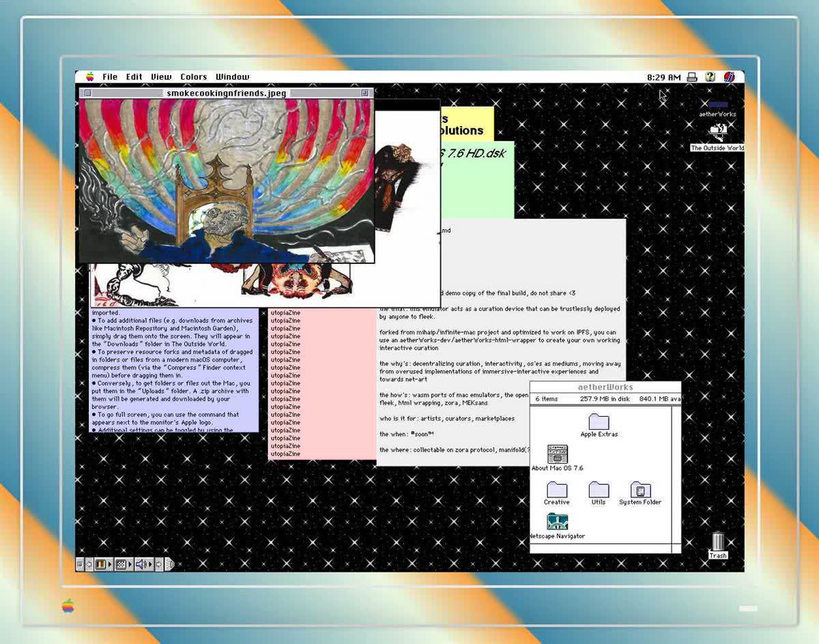Click the 8:29 AM menu bar clock
The image size is (819, 644).
coord(663,77)
